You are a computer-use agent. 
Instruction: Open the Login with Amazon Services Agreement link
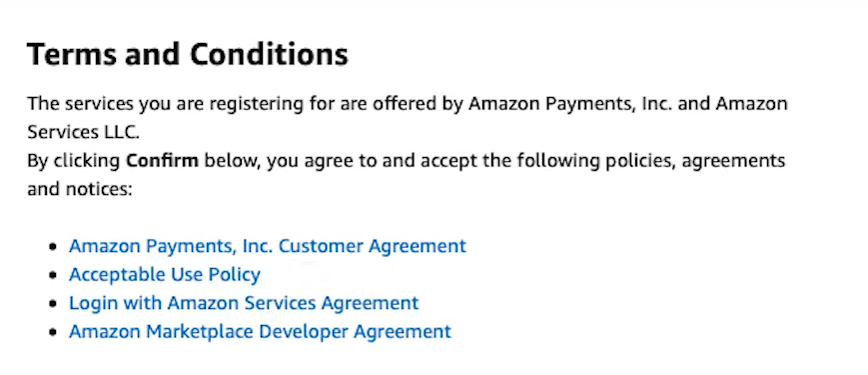[244, 303]
